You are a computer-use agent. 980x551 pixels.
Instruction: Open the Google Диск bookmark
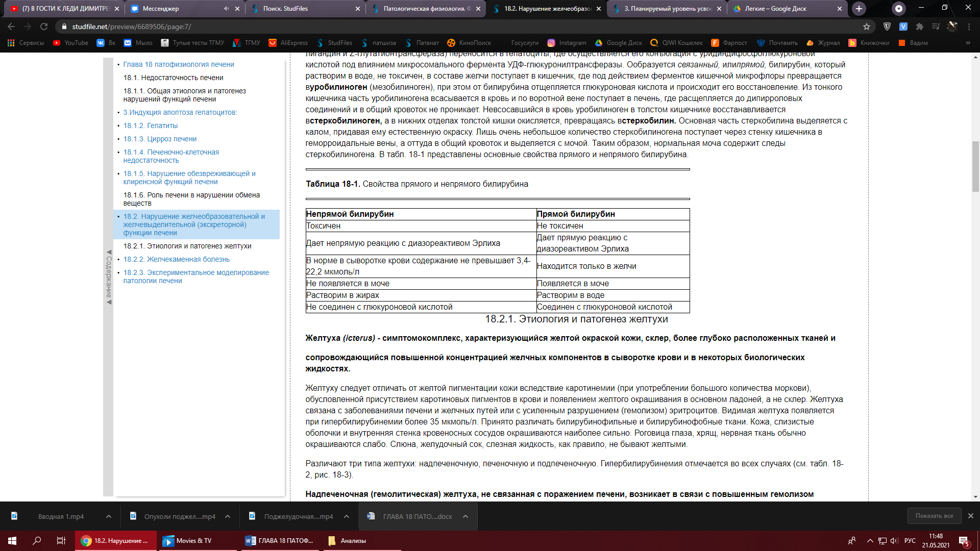click(618, 43)
